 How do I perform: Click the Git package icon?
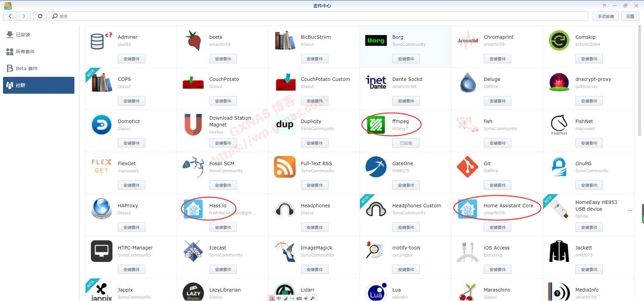pos(467,167)
